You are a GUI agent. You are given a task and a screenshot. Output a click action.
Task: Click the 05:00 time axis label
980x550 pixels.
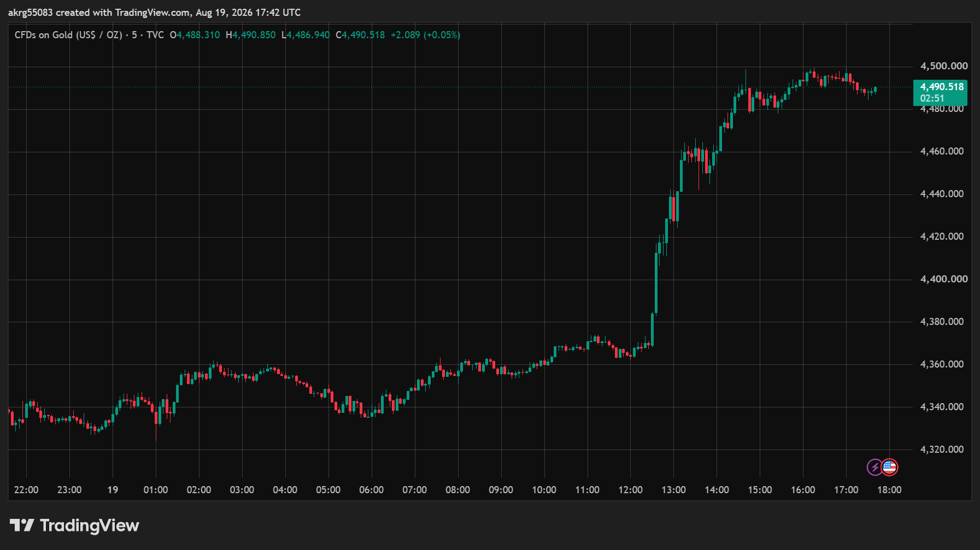tap(328, 490)
